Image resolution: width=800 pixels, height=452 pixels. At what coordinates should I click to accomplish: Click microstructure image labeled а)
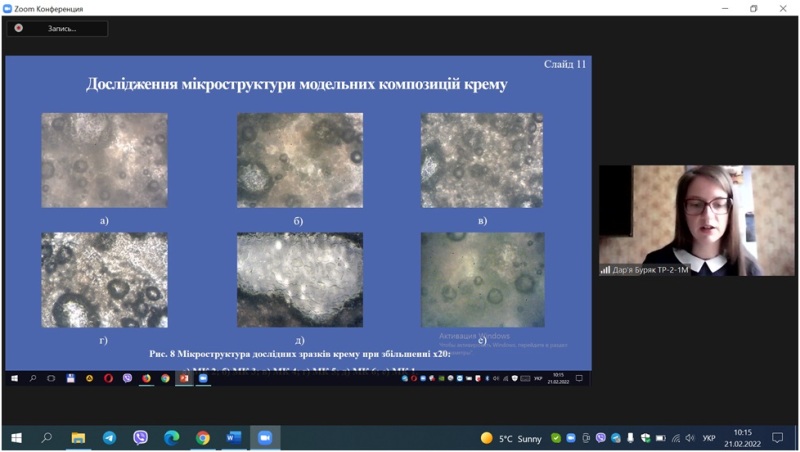[104, 160]
